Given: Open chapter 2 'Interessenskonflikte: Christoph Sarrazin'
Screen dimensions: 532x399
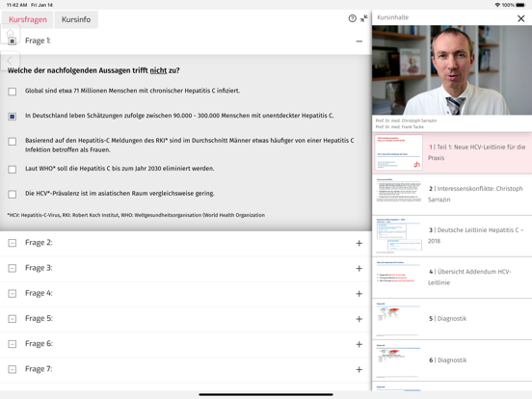Looking at the screenshot, I should tap(452, 194).
